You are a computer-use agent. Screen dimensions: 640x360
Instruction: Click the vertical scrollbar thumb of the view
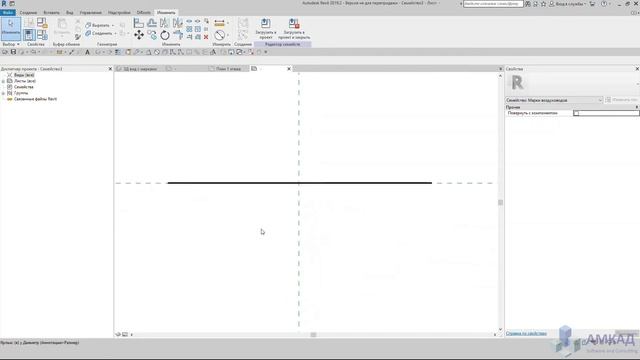pyautogui.click(x=500, y=202)
